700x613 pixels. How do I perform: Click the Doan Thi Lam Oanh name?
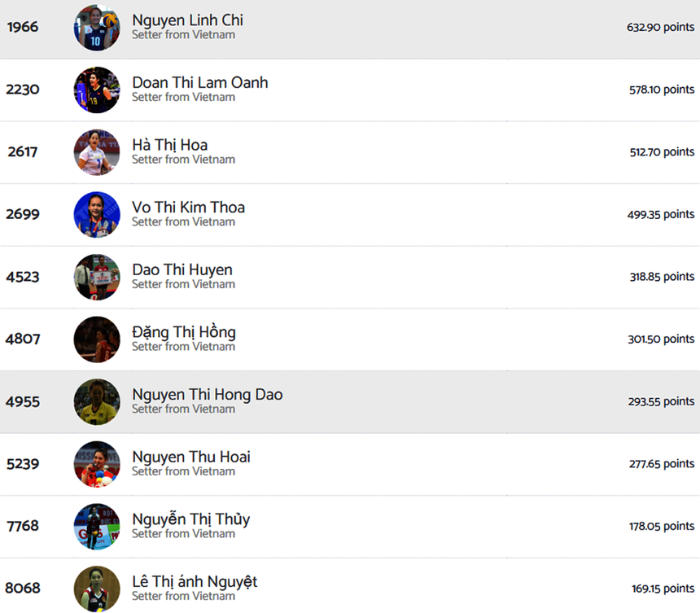point(199,83)
